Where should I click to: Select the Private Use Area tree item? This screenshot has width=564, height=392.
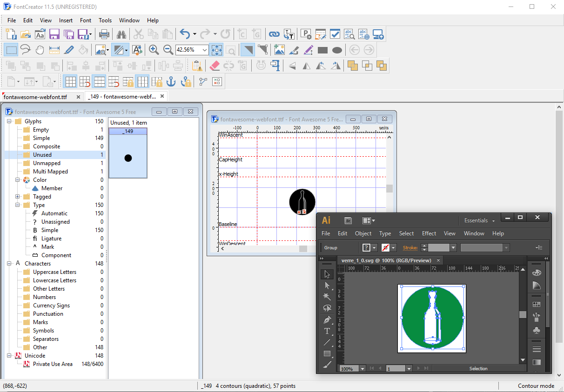tap(53, 364)
